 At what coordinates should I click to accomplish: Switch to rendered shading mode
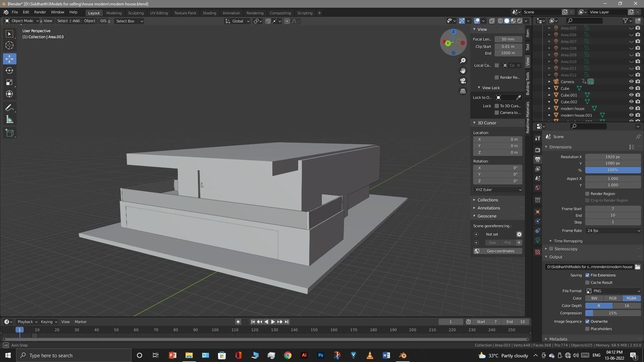(520, 21)
